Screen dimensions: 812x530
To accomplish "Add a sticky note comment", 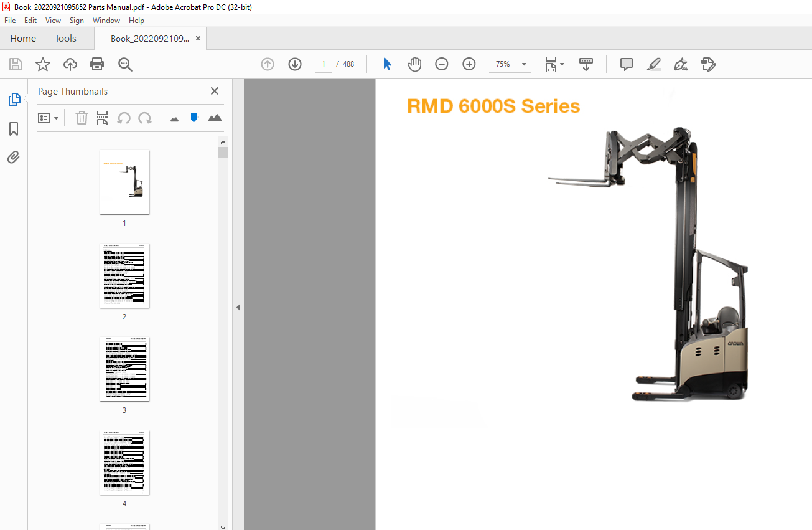I will pyautogui.click(x=627, y=64).
